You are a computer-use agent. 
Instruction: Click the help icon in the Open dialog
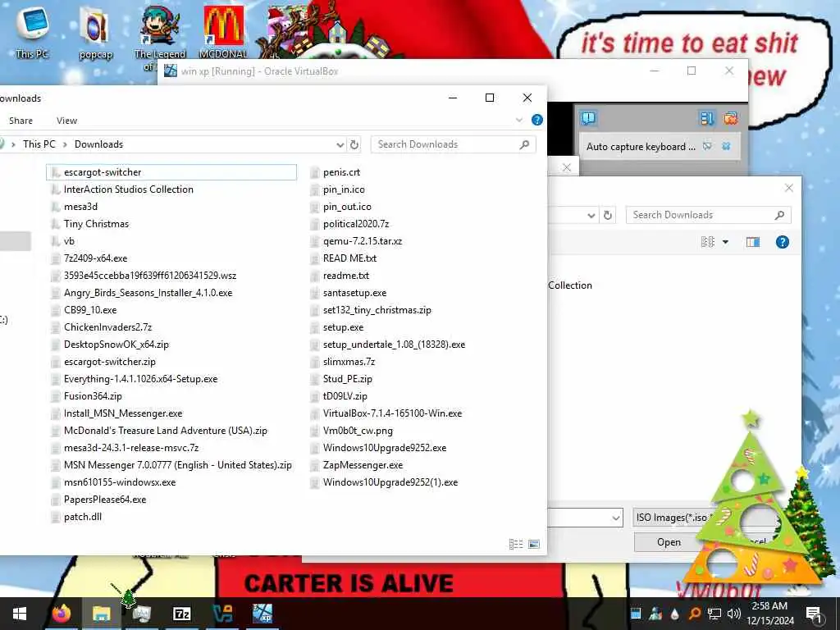[x=782, y=242]
